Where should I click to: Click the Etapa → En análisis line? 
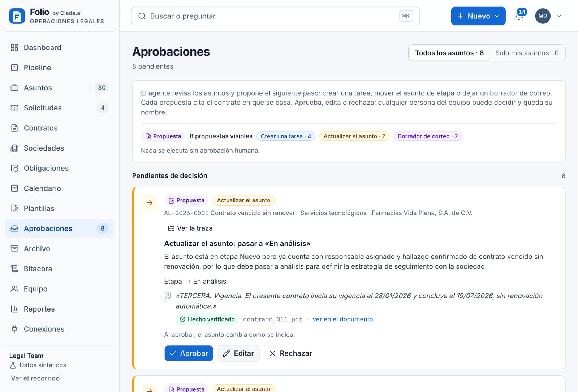click(x=195, y=282)
